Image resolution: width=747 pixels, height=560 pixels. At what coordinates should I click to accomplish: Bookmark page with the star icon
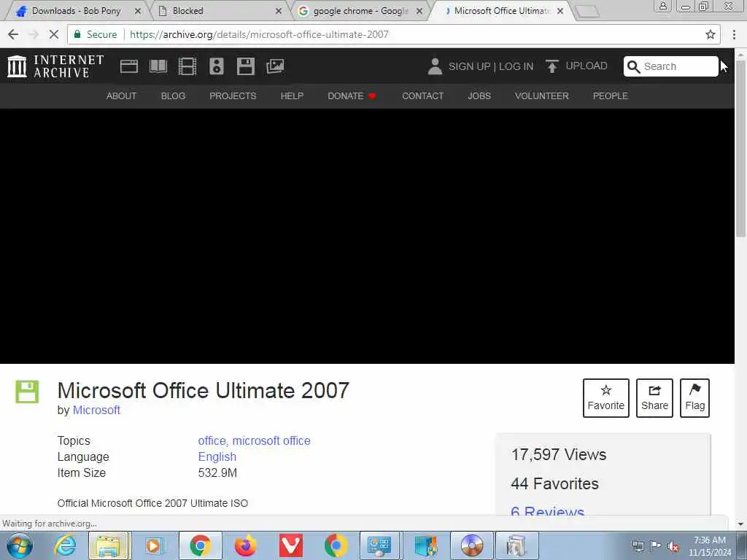711,34
